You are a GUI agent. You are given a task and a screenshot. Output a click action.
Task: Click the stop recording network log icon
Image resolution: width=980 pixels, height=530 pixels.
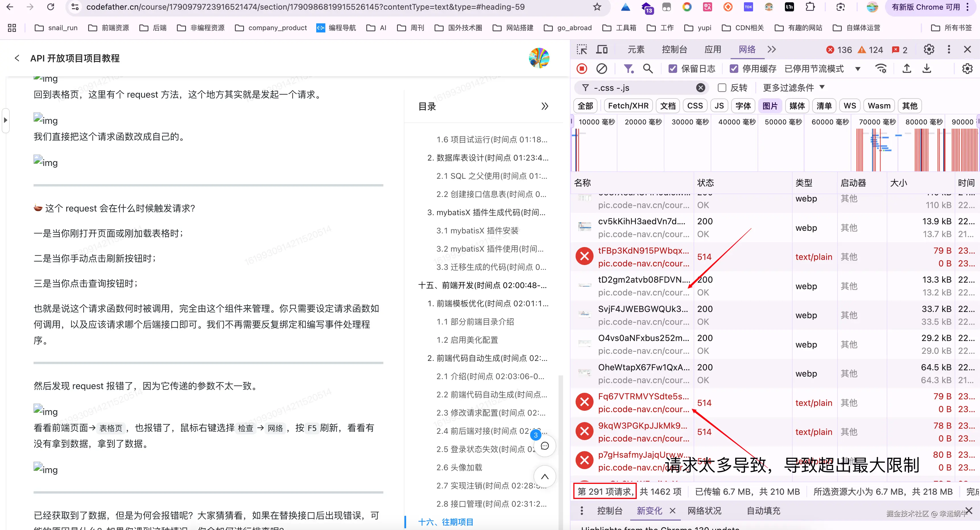coord(582,69)
